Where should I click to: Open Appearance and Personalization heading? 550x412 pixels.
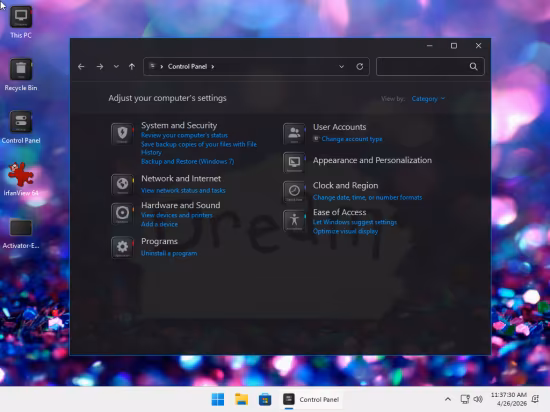click(372, 160)
